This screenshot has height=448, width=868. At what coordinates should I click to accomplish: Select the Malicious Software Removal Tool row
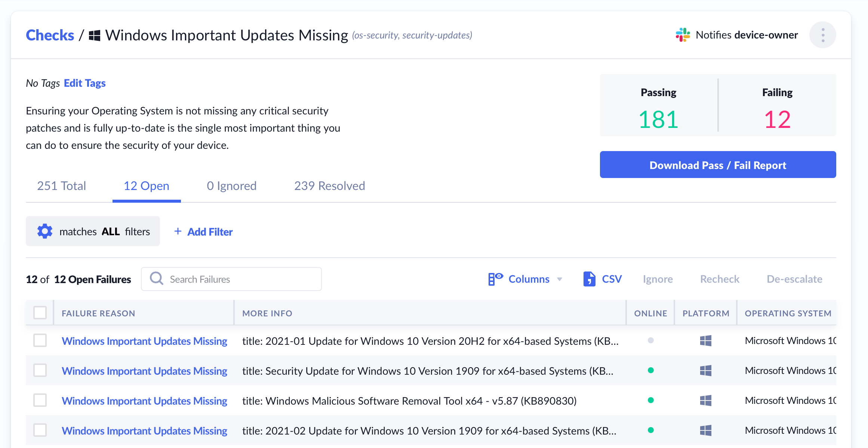(40, 401)
